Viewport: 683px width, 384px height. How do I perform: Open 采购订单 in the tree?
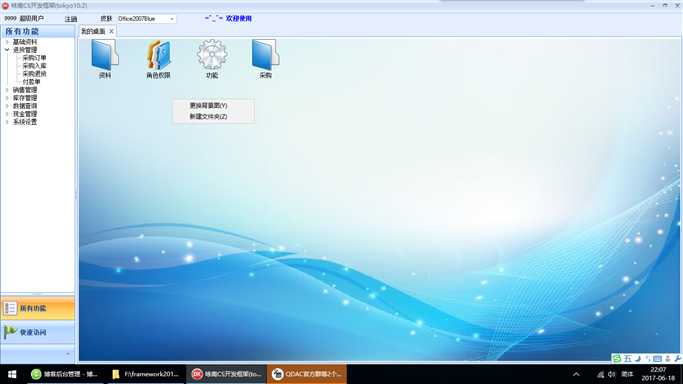34,58
